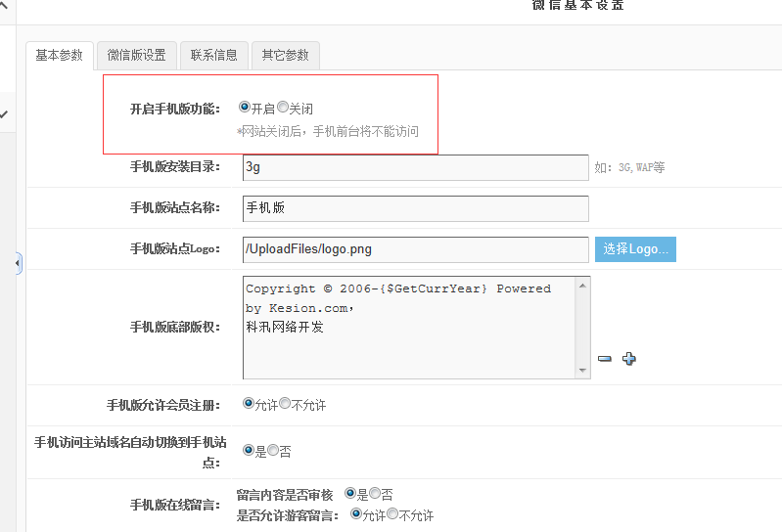Select 是 for auto-switch to mobile site
This screenshot has width=782, height=532.
tap(249, 450)
